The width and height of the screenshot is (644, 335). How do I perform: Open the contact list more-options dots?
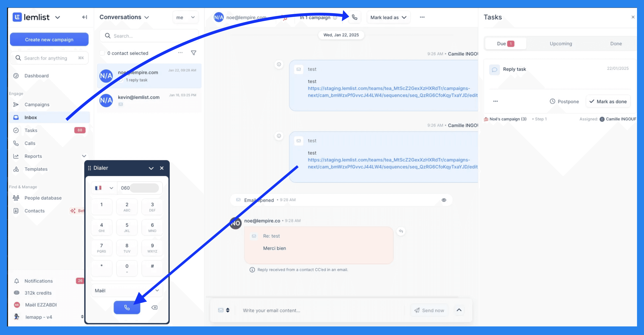coord(180,53)
